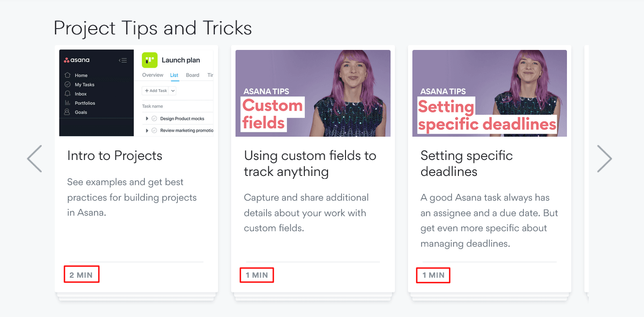This screenshot has width=644, height=317.
Task: Click the Asana logo in the sidebar
Action: point(77,60)
